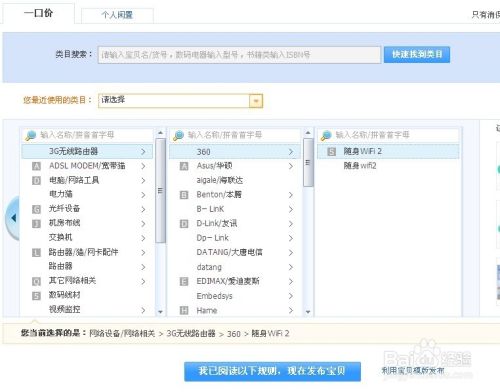This screenshot has width=500, height=392.
Task: Select brand datang lowercase entry
Action: coord(235,267)
